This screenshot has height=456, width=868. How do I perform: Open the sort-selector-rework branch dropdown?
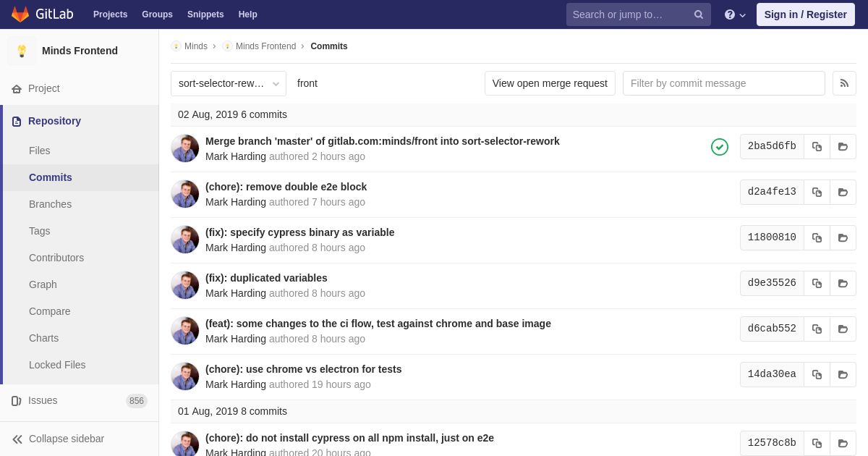click(229, 83)
